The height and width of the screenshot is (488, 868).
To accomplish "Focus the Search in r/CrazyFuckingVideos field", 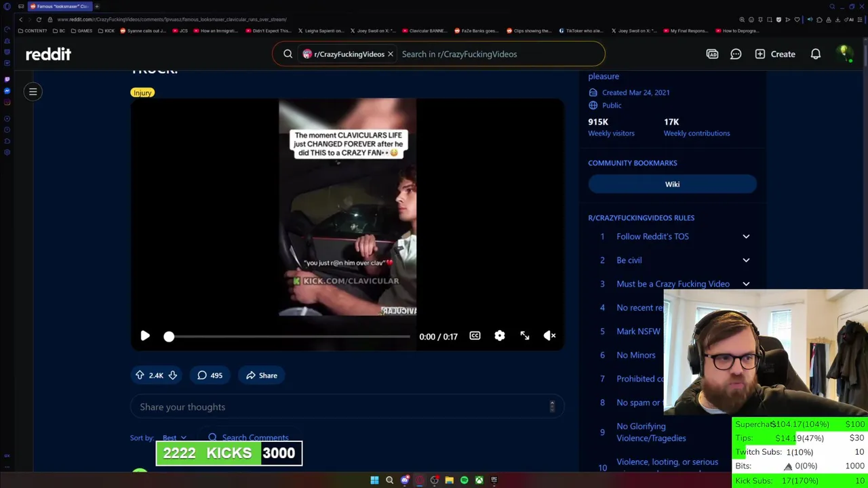I will click(500, 54).
